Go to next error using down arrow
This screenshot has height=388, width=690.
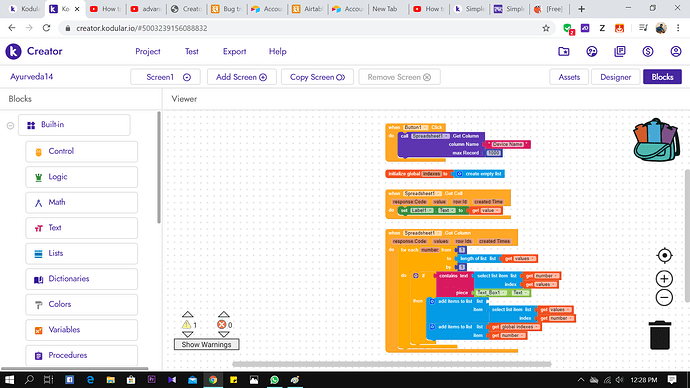tap(224, 334)
